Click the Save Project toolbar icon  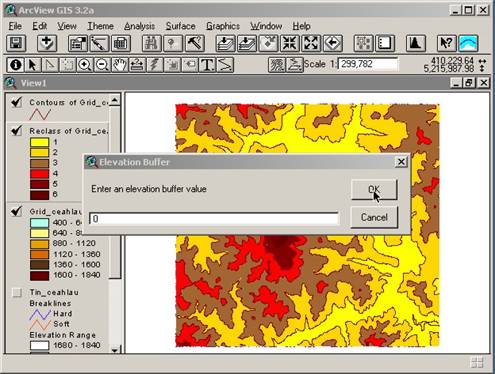(x=16, y=43)
